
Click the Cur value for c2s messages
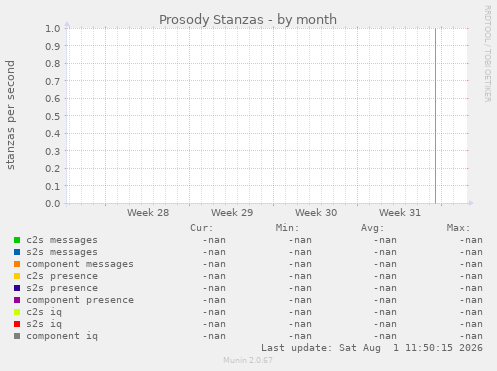coord(214,240)
